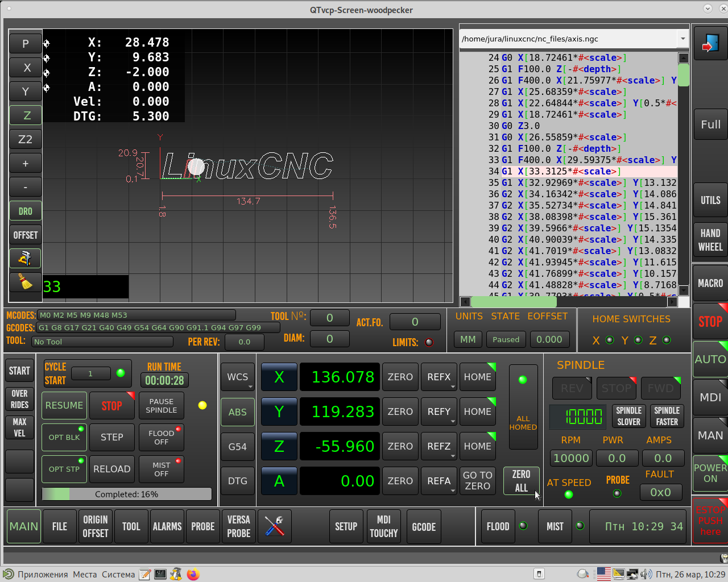Image resolution: width=728 pixels, height=582 pixels.
Task: Click the Y axis label button
Action: tap(279, 411)
